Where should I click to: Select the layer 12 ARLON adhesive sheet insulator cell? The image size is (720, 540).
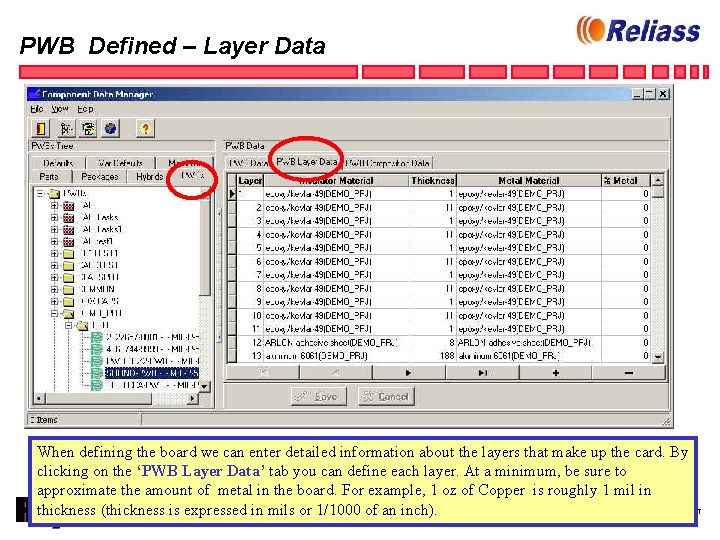[x=337, y=343]
